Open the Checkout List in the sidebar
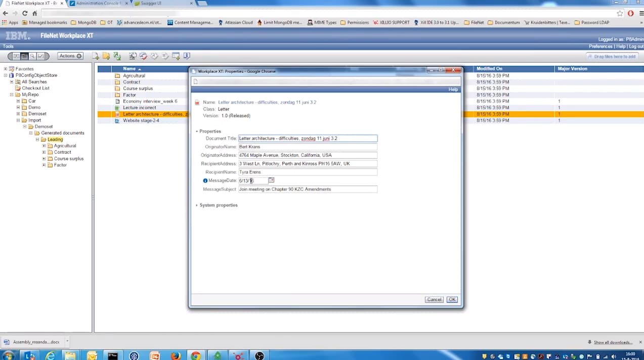This screenshot has width=644, height=360. [35, 88]
